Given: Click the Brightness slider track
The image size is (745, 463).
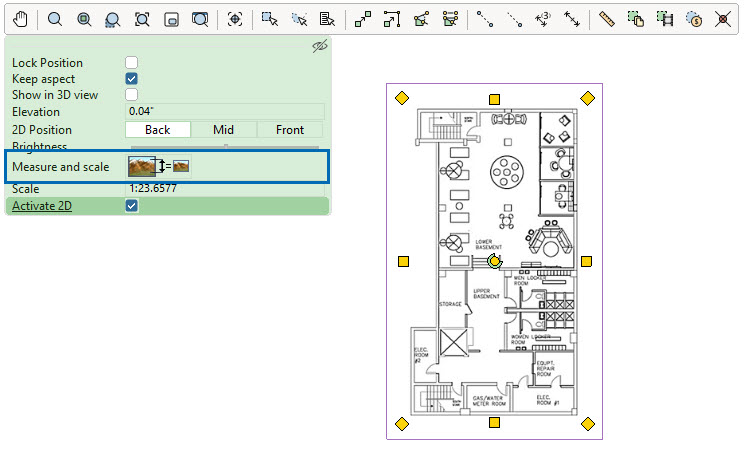Looking at the screenshot, I should [225, 147].
